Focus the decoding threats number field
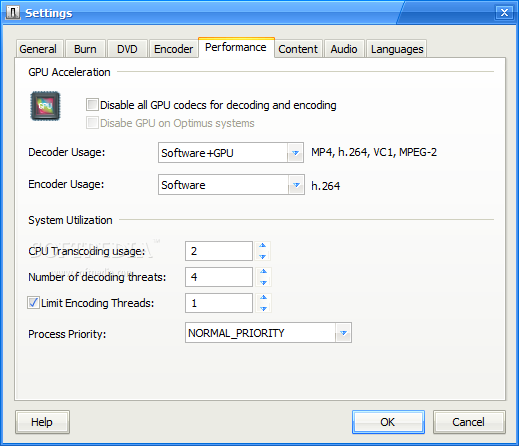 tap(219, 277)
